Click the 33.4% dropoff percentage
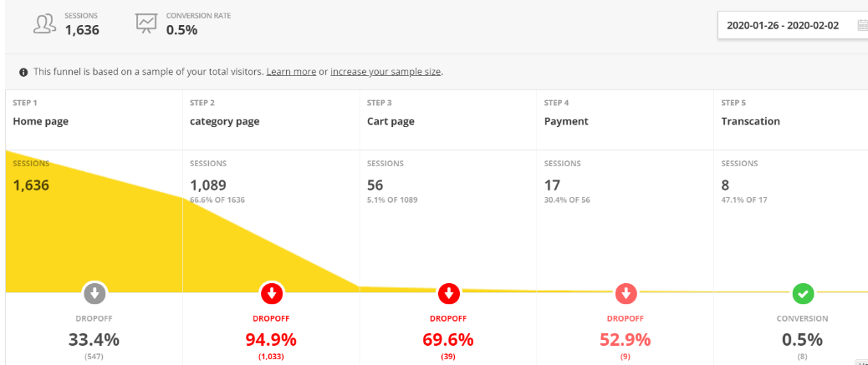 pos(94,340)
